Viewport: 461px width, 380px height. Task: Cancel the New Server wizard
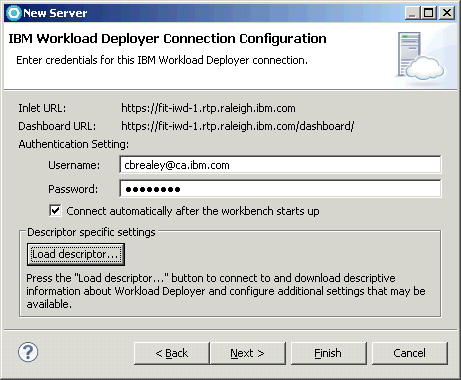pyautogui.click(x=409, y=353)
